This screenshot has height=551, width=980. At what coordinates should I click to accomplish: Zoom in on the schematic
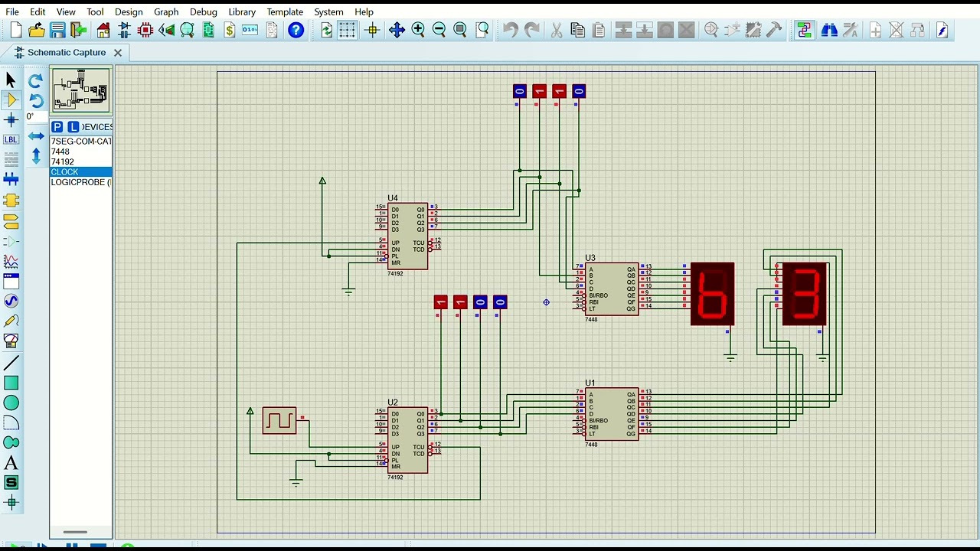tap(418, 30)
